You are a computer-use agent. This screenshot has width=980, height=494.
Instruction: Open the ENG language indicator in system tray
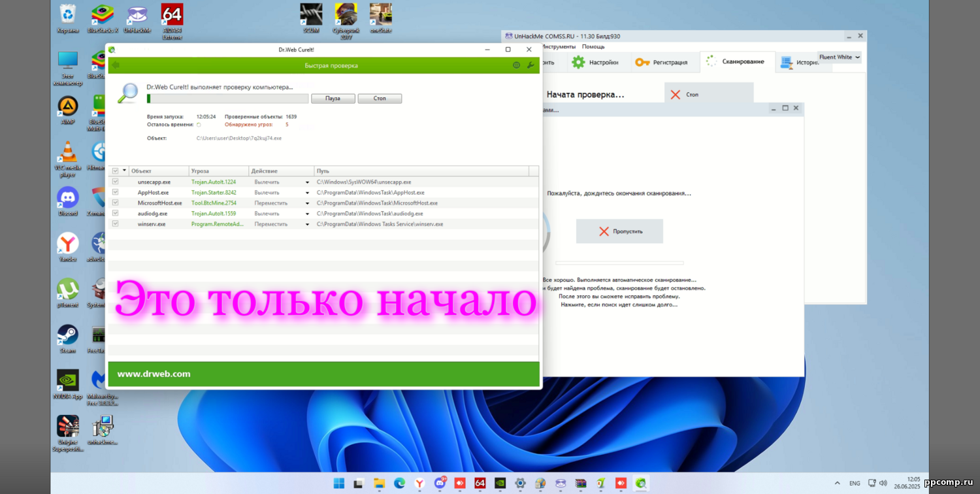tap(855, 483)
